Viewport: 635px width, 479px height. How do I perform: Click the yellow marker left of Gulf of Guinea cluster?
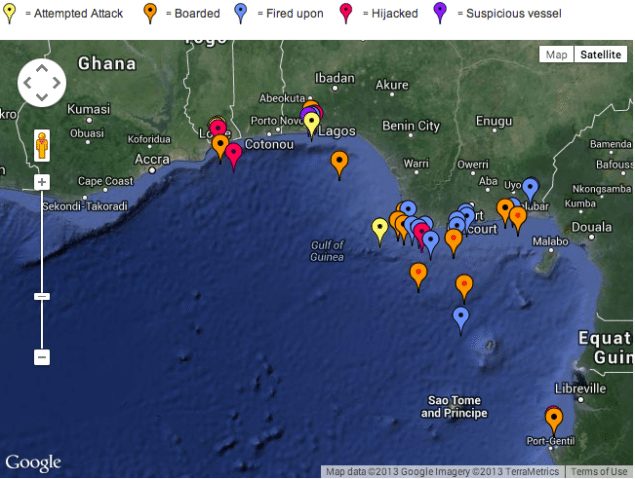pos(380,229)
